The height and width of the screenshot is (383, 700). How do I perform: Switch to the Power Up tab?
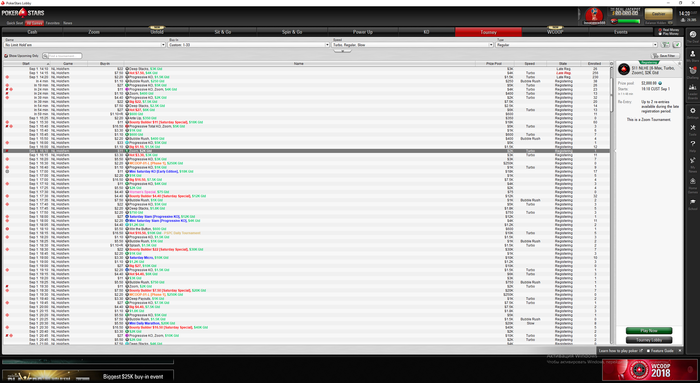click(x=362, y=32)
